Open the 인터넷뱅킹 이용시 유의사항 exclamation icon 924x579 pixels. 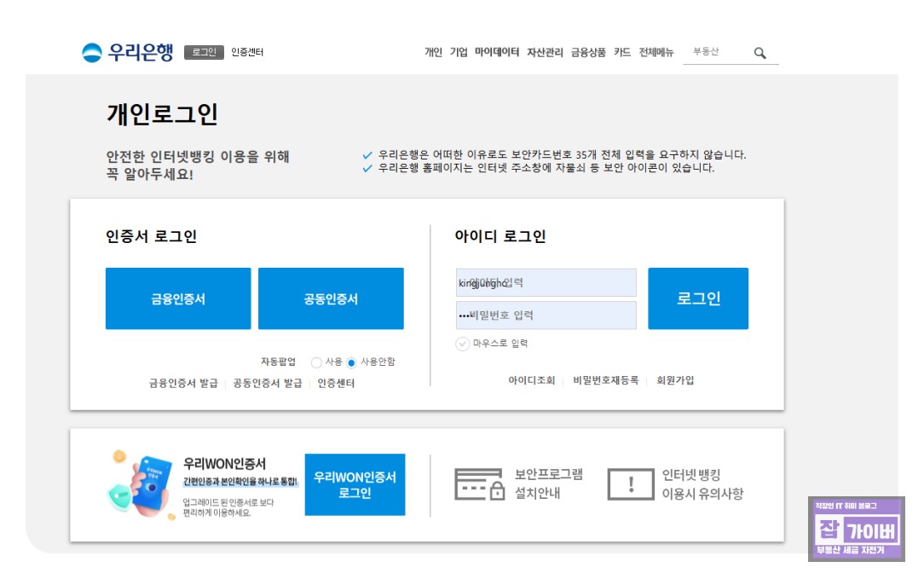coord(631,484)
